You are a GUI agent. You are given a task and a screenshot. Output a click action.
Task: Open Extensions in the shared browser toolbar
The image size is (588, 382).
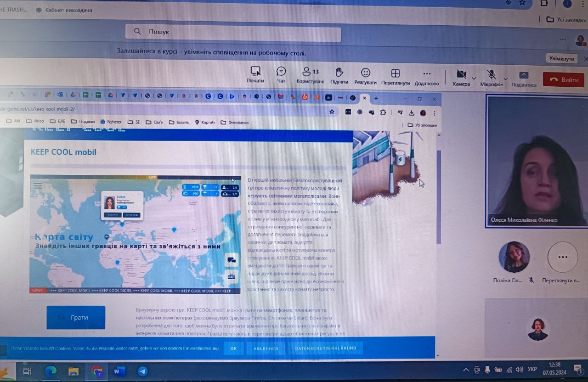383,112
